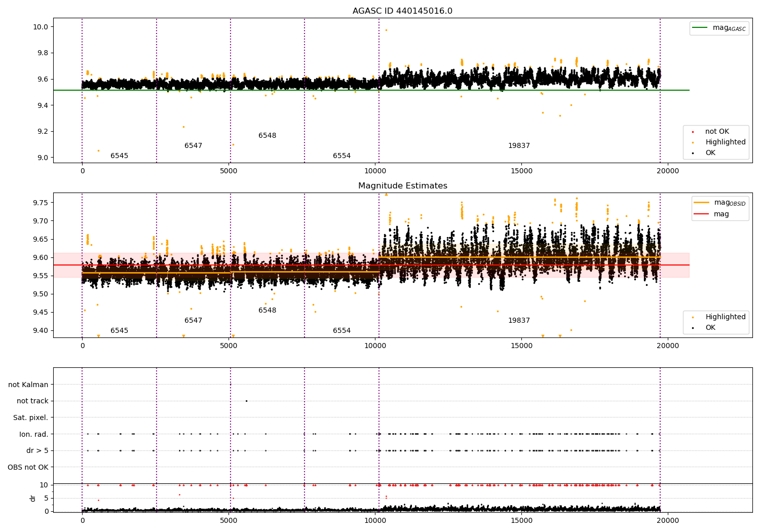Click the 'not Kalman' row label
Image resolution: width=760 pixels, height=532 pixels.
[28, 385]
